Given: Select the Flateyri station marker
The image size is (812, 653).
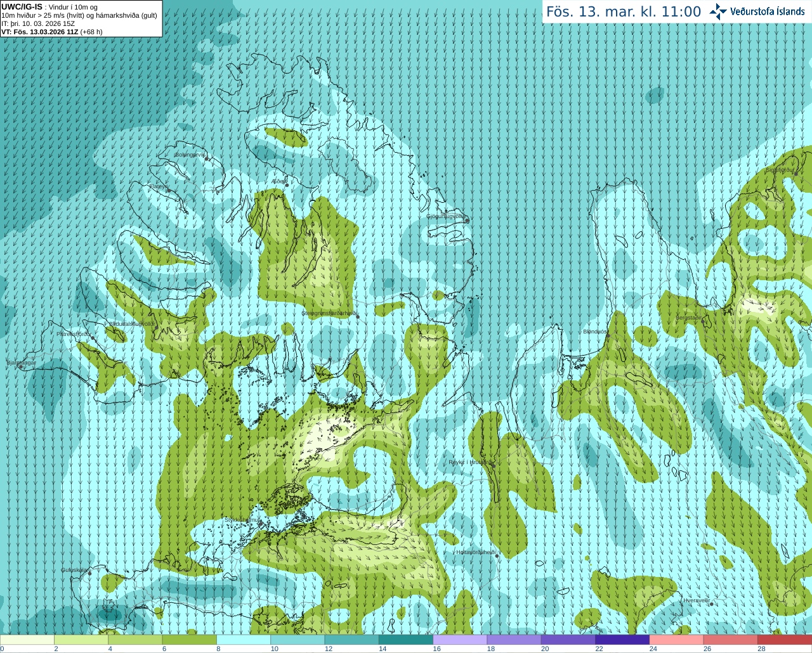Looking at the screenshot, I should [x=169, y=190].
